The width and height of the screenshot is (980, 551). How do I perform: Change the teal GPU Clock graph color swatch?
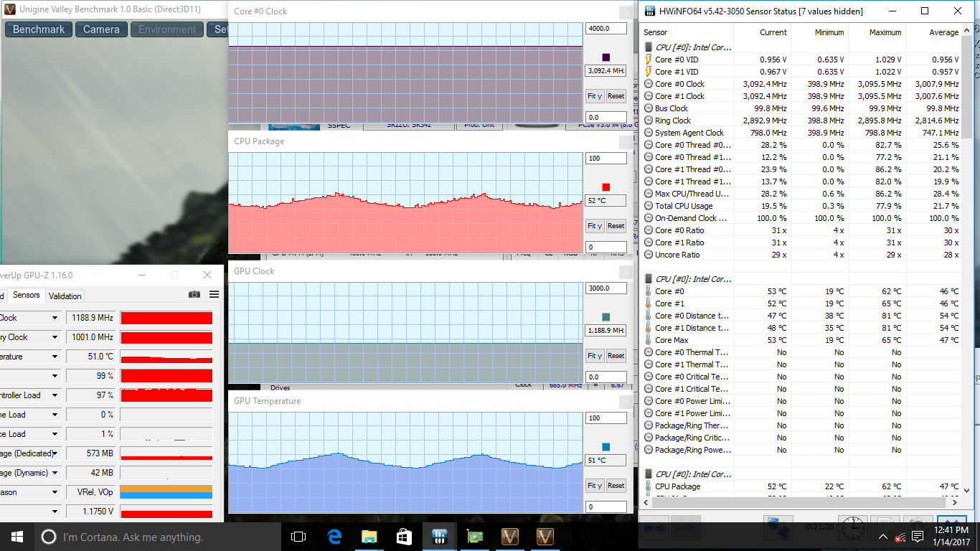(x=606, y=316)
